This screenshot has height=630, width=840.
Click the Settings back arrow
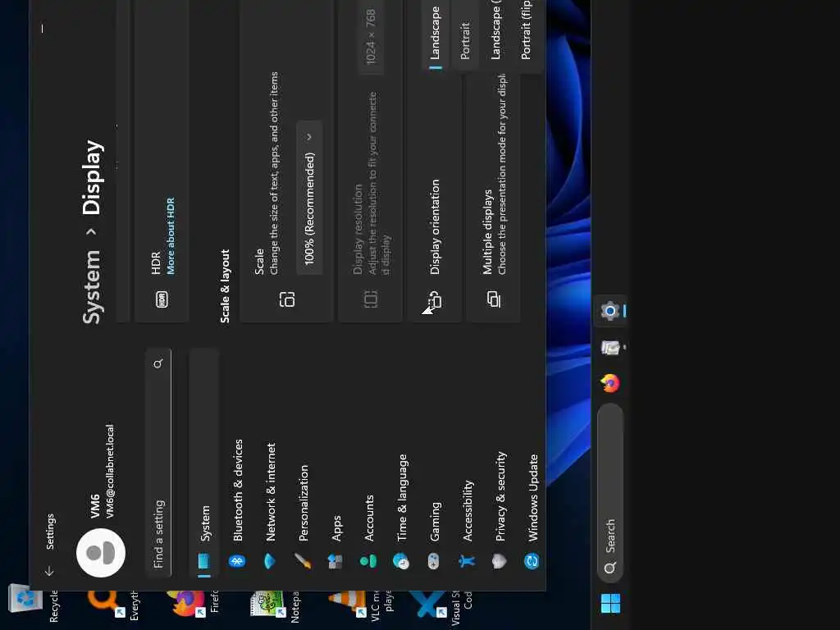point(49,571)
